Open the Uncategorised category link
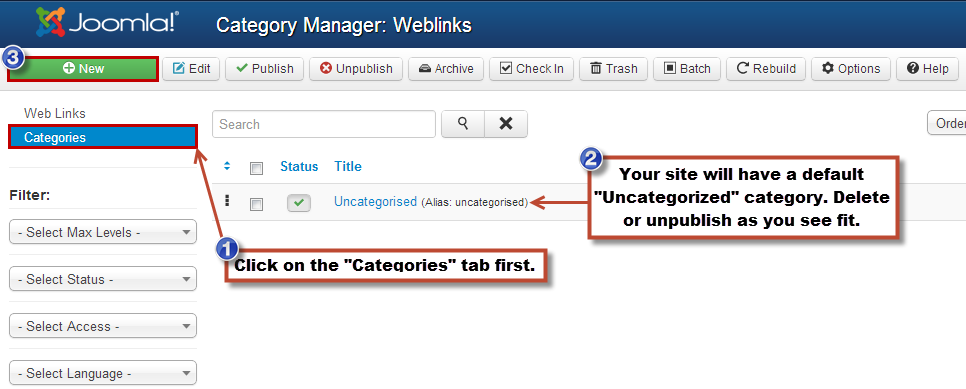The image size is (966, 389). (x=375, y=201)
